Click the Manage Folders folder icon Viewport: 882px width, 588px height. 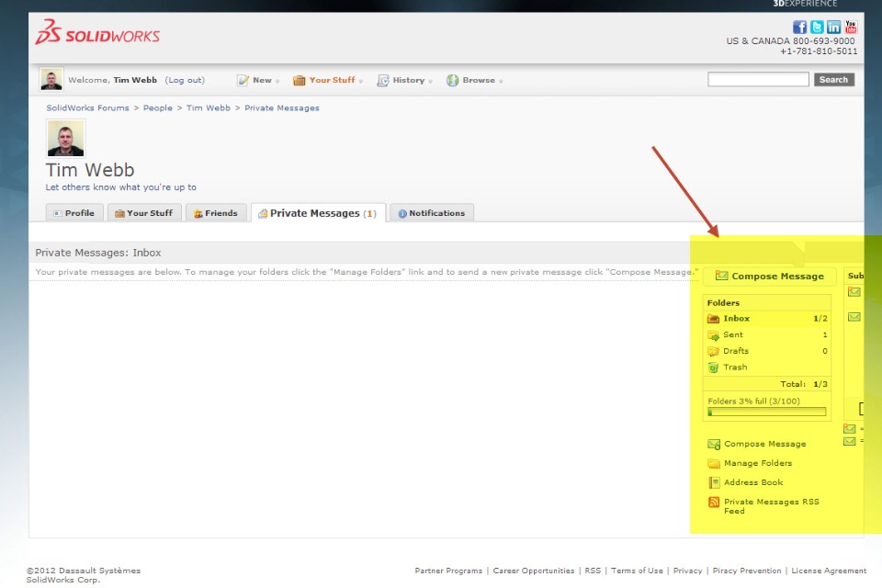[x=714, y=464]
